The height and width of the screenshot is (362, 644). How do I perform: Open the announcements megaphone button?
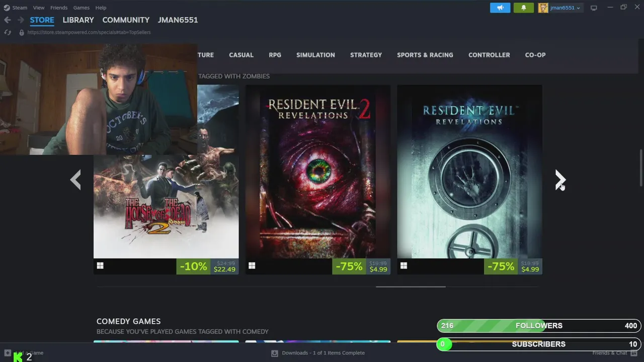(x=500, y=8)
